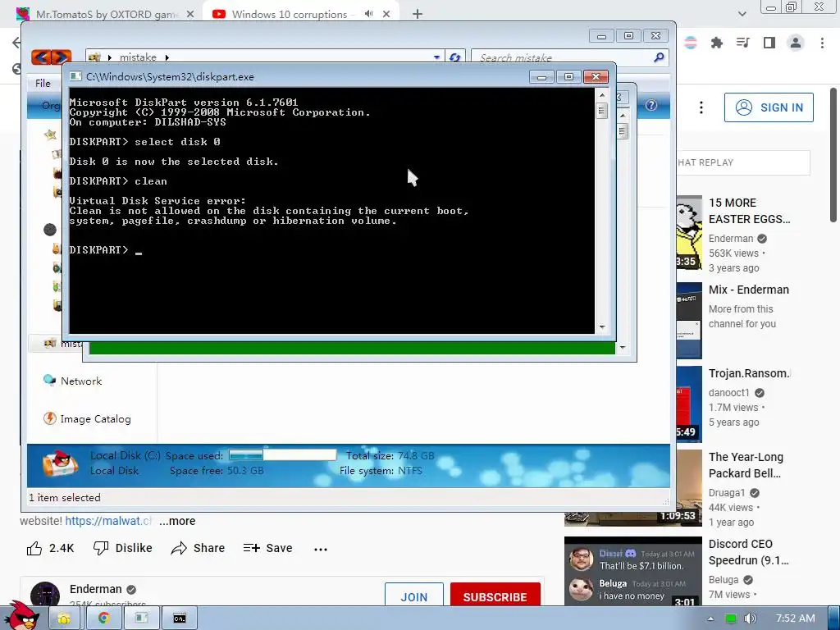This screenshot has height=630, width=840.
Task: Go back in Chrome browser
Action: (x=16, y=43)
